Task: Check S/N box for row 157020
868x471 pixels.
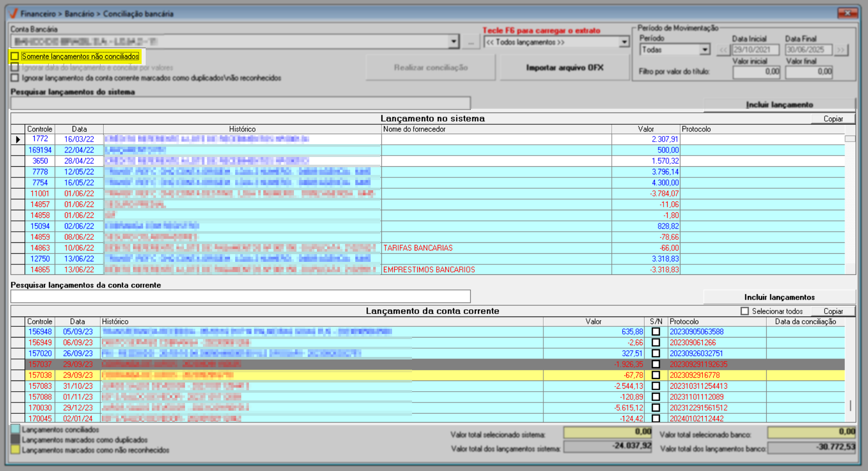Action: [x=656, y=353]
